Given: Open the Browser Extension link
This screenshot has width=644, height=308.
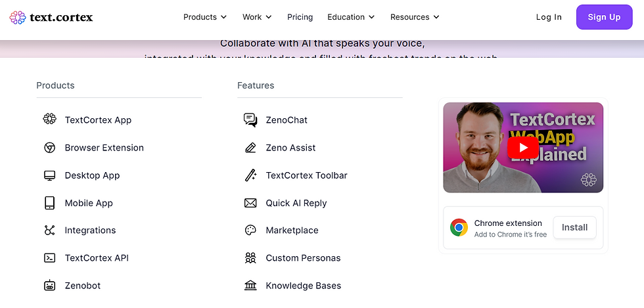Looking at the screenshot, I should point(104,148).
